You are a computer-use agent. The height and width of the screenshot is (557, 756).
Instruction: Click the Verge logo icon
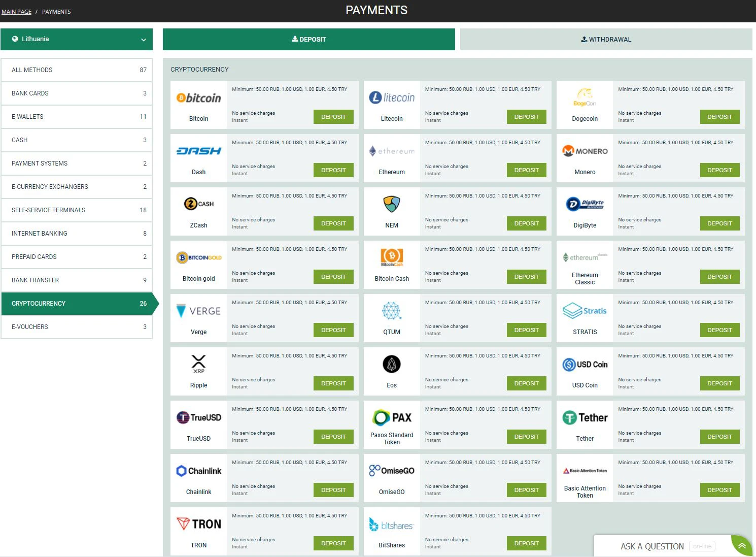tap(198, 311)
